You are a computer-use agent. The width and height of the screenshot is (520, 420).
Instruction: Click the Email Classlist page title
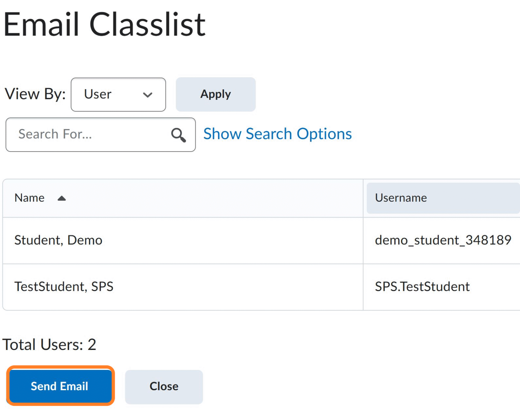point(104,24)
